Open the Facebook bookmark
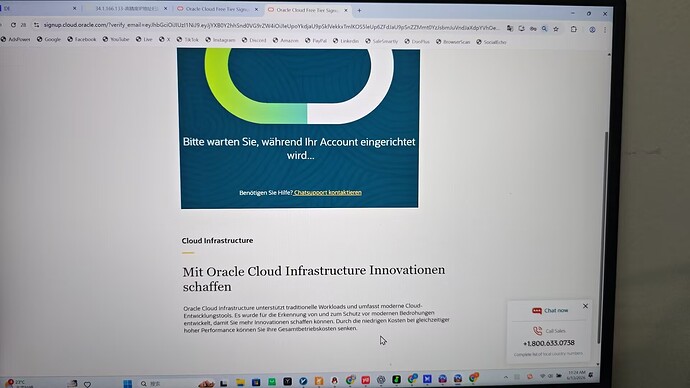 click(x=81, y=39)
